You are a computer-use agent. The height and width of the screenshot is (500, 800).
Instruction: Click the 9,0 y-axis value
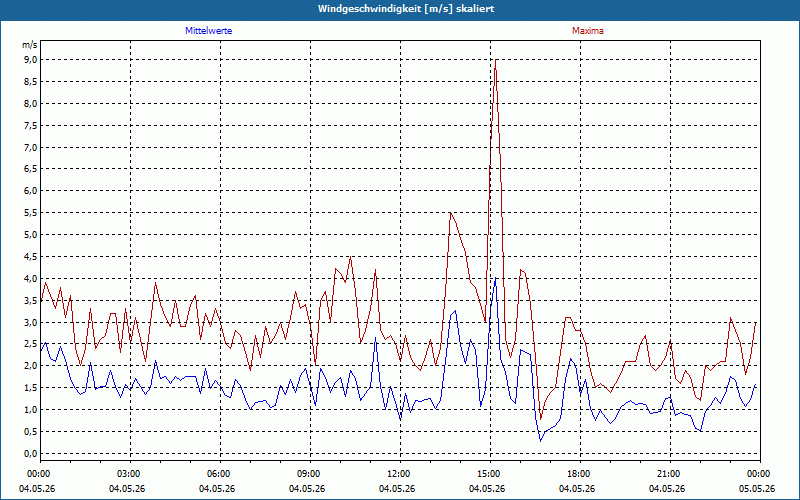tap(31, 60)
